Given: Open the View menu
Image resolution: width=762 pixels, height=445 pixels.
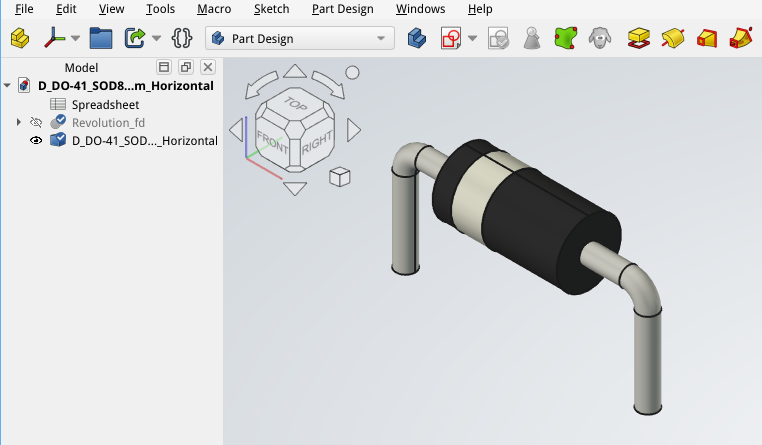Looking at the screenshot, I should click(111, 9).
